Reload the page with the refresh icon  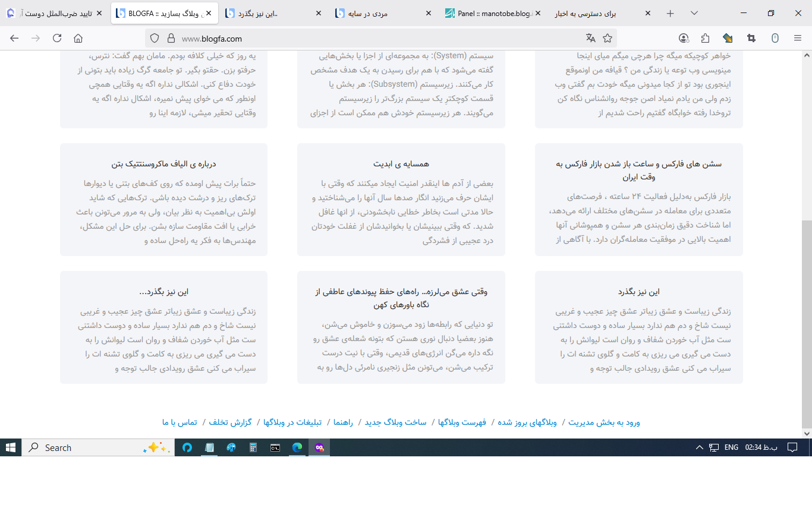[x=57, y=38]
